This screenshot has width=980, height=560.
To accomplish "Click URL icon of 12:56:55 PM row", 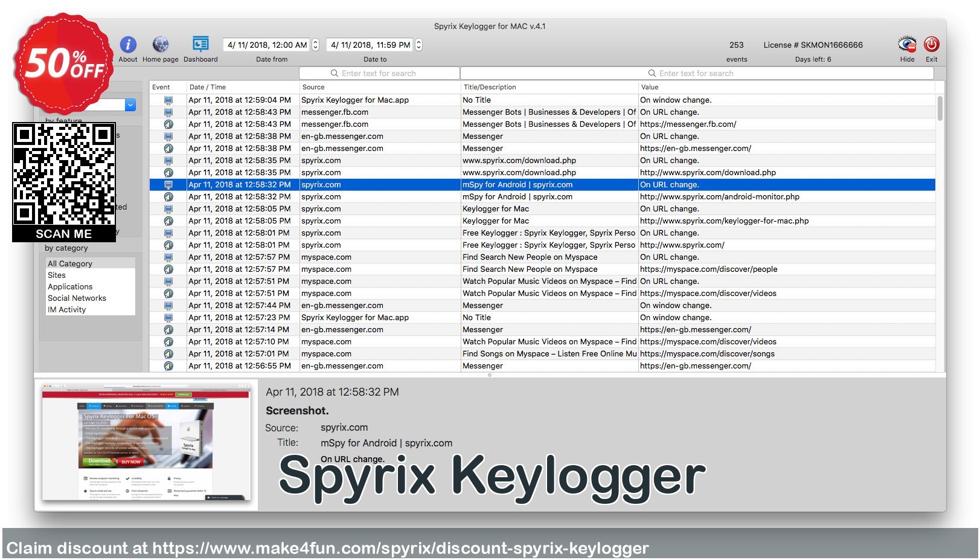I will [x=168, y=366].
